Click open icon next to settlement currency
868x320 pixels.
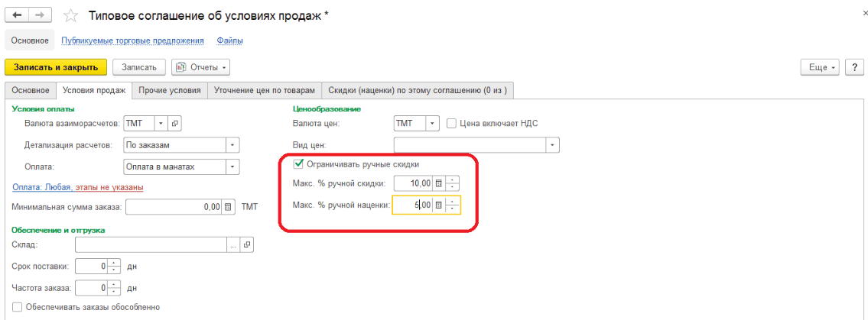click(x=174, y=123)
